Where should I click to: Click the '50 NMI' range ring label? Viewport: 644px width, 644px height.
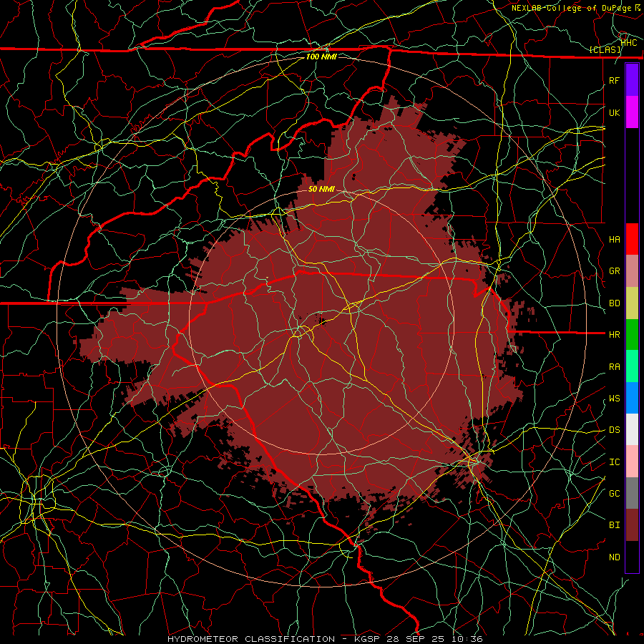point(321,189)
